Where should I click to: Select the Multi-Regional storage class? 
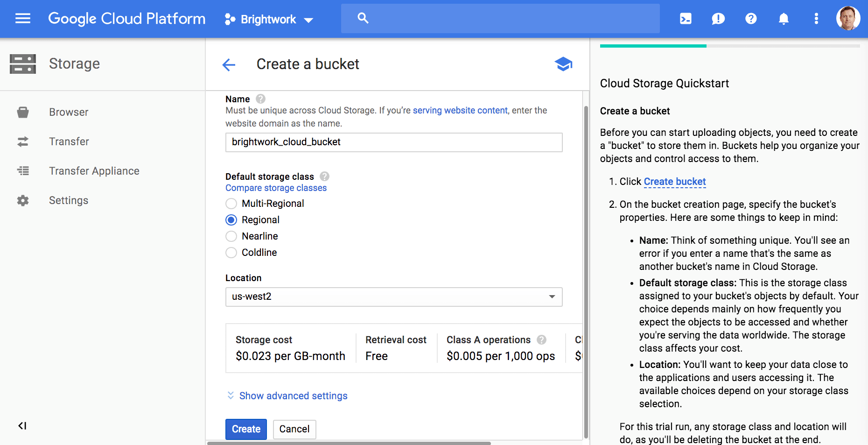click(231, 204)
